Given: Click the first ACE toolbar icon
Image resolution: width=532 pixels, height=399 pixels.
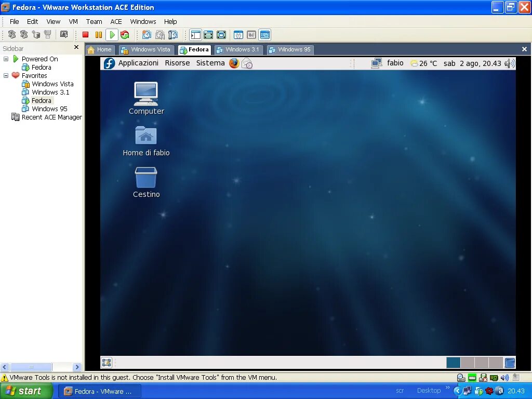Looking at the screenshot, I should click(12, 35).
